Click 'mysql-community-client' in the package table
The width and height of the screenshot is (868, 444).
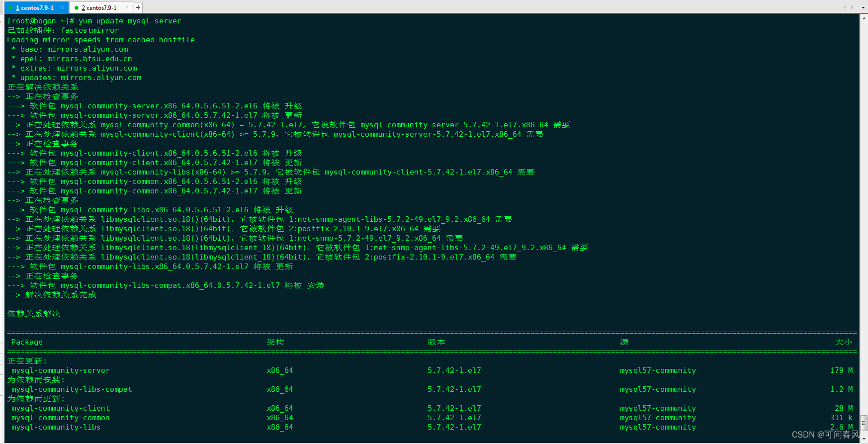point(61,408)
